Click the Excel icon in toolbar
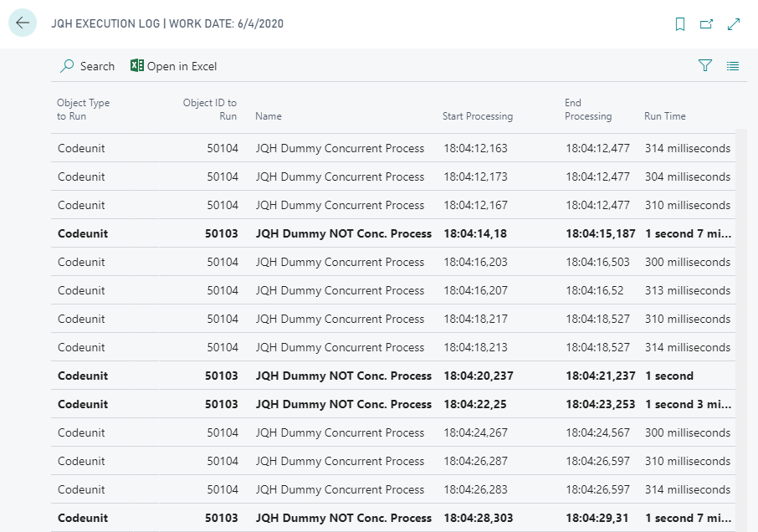Viewport: 758px width, 532px height. pyautogui.click(x=137, y=66)
